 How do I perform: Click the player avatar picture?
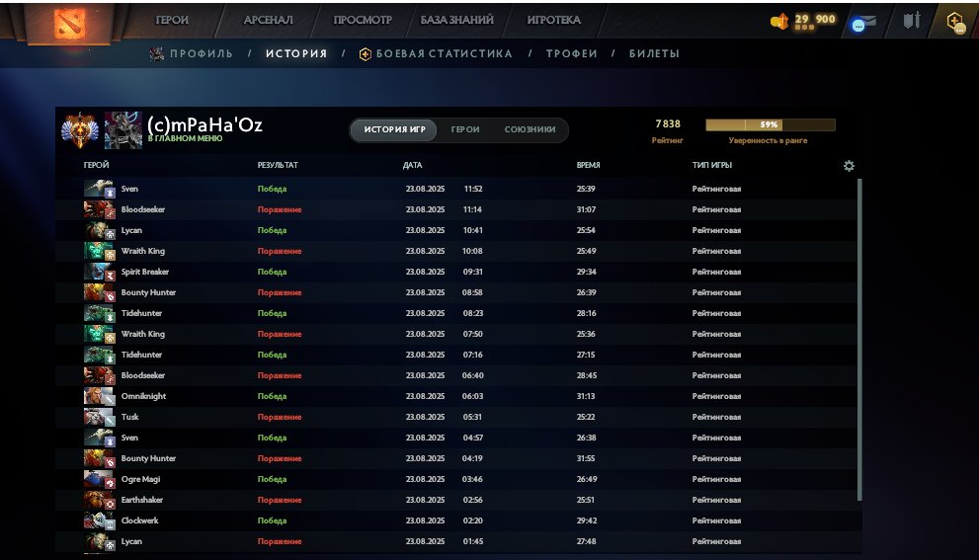(x=123, y=129)
